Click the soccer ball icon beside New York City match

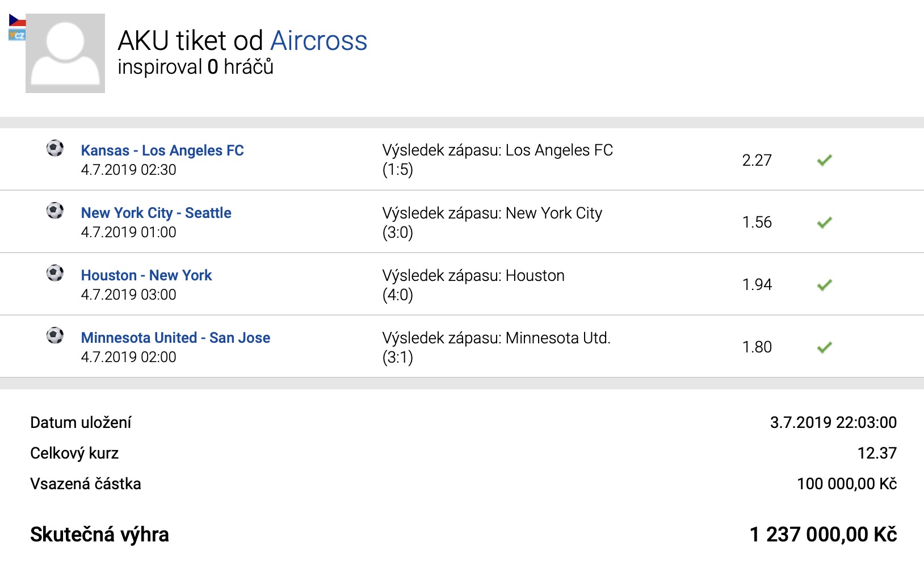55,211
